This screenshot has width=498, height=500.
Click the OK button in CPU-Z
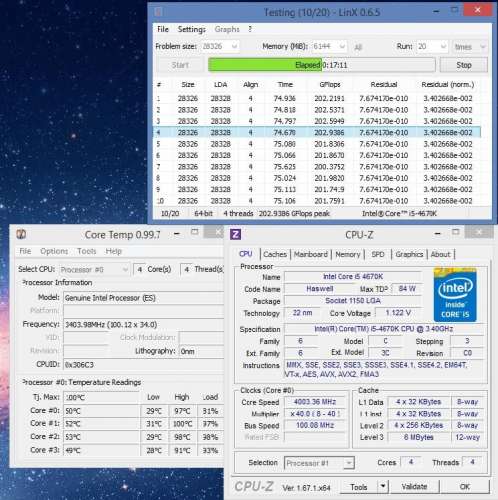tap(465, 487)
